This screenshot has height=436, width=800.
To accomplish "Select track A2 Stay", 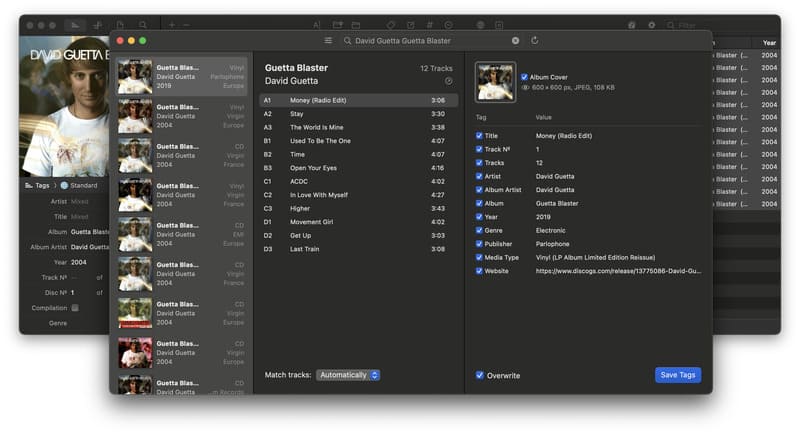I will click(359, 114).
